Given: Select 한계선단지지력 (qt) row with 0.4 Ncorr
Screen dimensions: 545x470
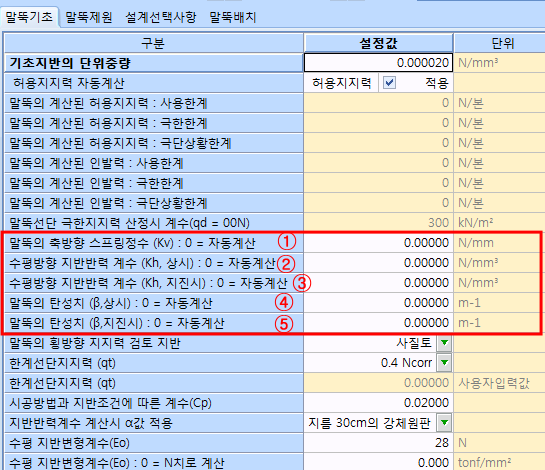Looking at the screenshot, I should 153,363.
